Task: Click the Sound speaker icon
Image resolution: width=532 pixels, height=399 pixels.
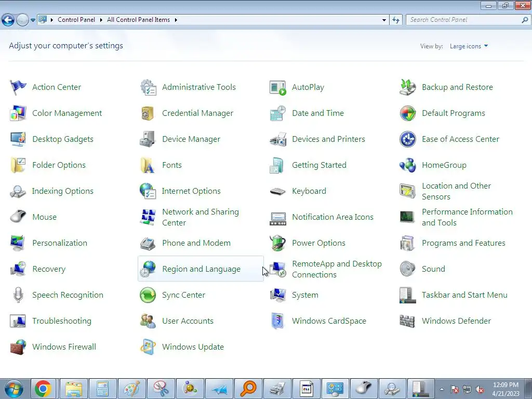Action: pyautogui.click(x=407, y=269)
